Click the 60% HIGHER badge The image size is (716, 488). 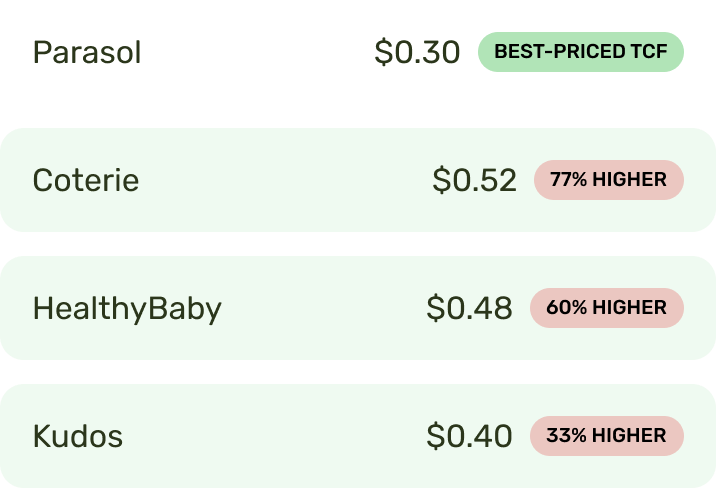[x=607, y=308]
